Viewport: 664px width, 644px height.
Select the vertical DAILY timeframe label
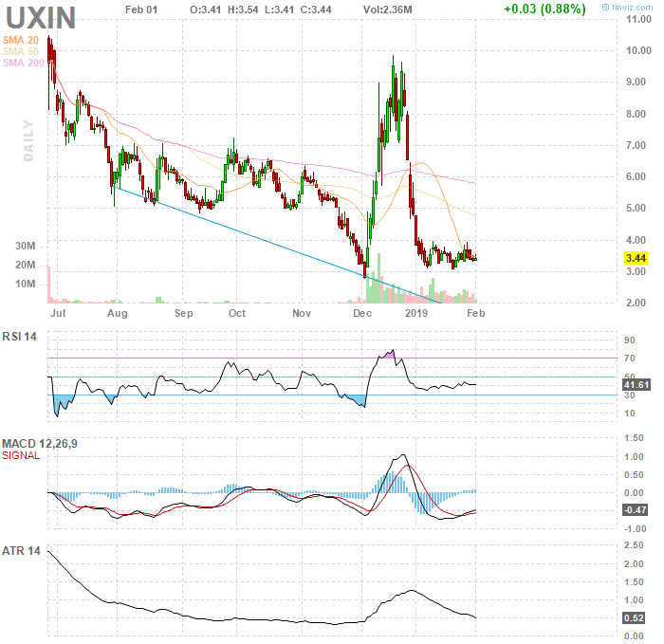tap(28, 140)
